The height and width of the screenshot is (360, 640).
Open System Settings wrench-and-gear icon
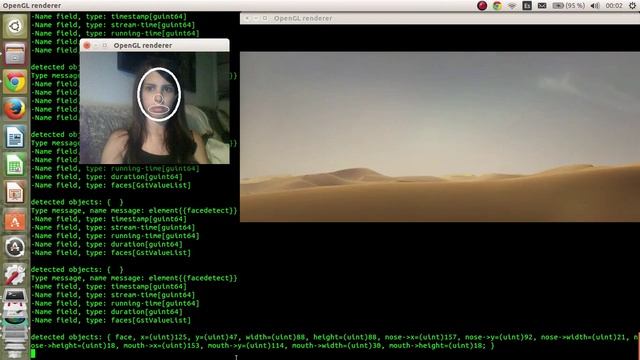click(x=15, y=275)
